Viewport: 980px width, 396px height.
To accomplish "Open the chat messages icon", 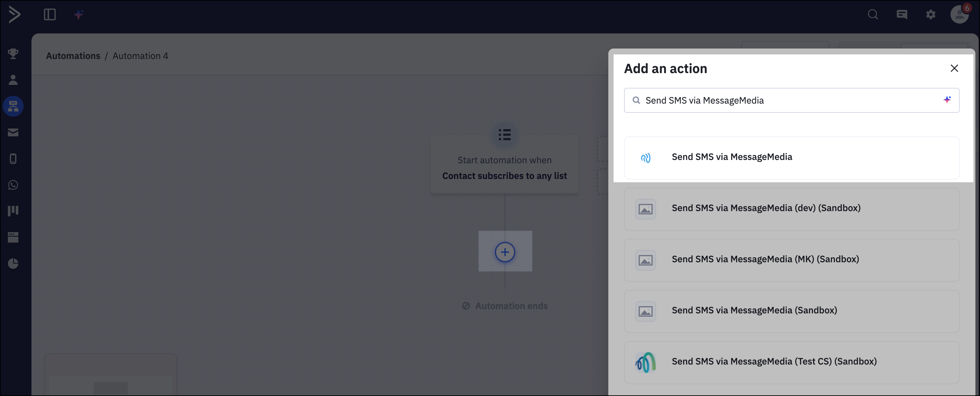I will pyautogui.click(x=902, y=15).
